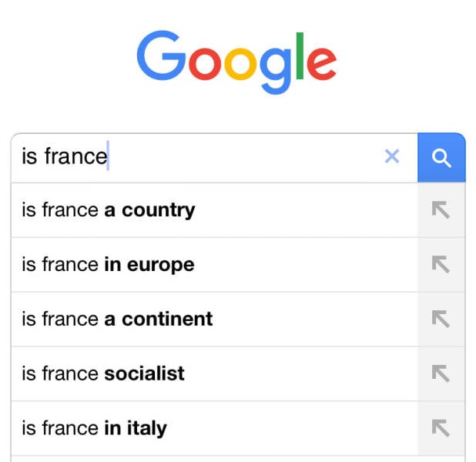Fill query using arrow beside 'socialist'
The height and width of the screenshot is (462, 476).
point(441,373)
